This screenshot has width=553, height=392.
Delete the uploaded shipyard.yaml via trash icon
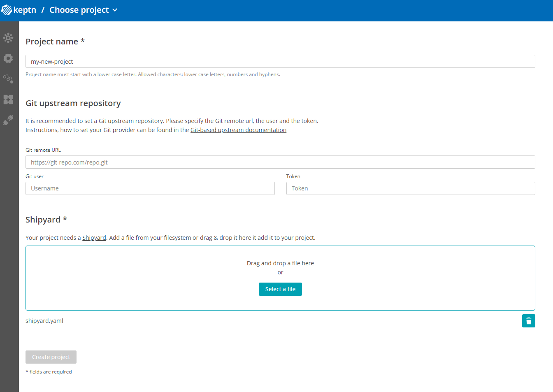[529, 320]
